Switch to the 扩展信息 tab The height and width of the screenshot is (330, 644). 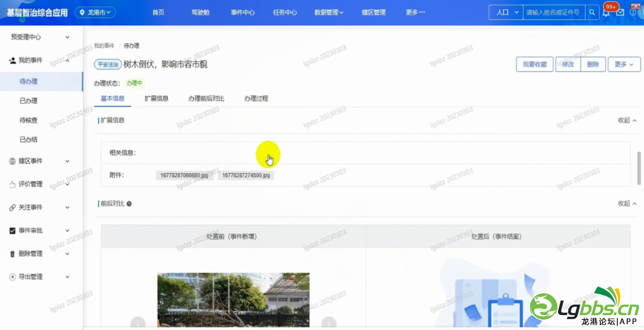156,98
